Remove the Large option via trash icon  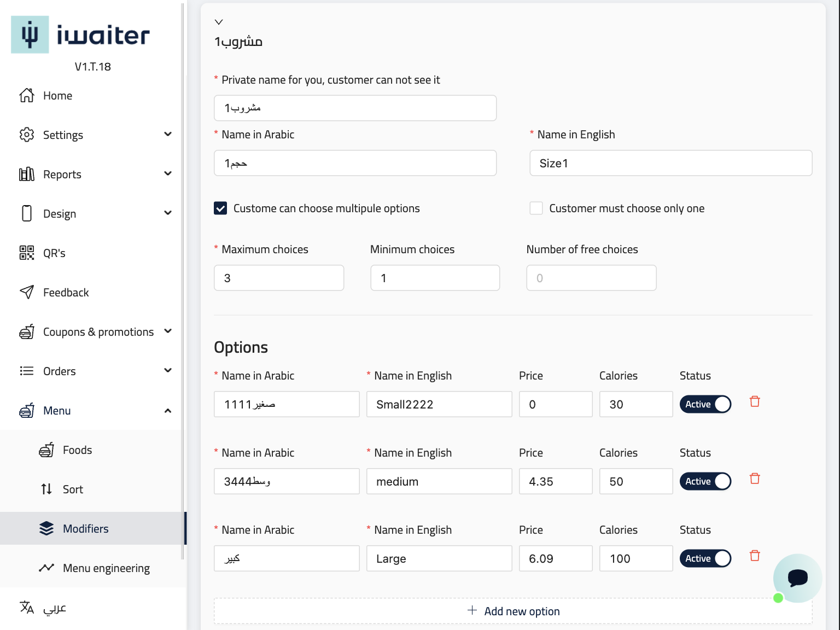coord(755,556)
